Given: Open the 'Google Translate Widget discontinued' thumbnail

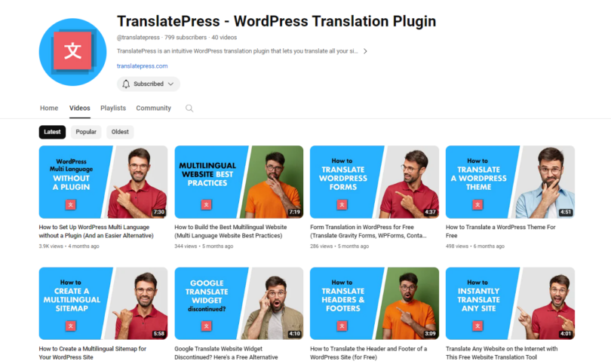Looking at the screenshot, I should (x=239, y=303).
